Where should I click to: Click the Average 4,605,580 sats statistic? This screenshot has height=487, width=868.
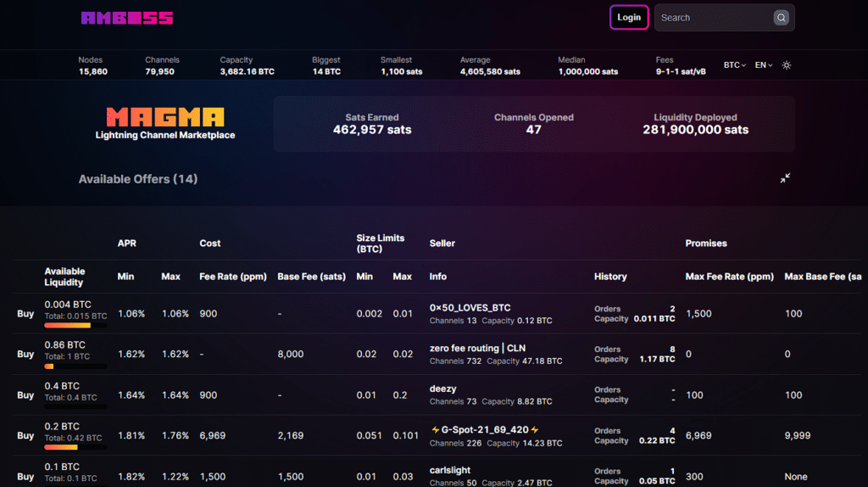pos(490,65)
